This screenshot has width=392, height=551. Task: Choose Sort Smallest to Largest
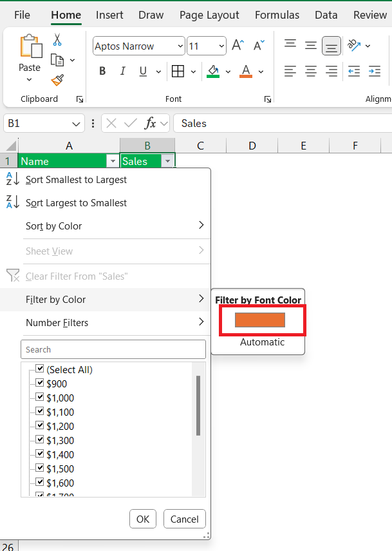(106, 180)
